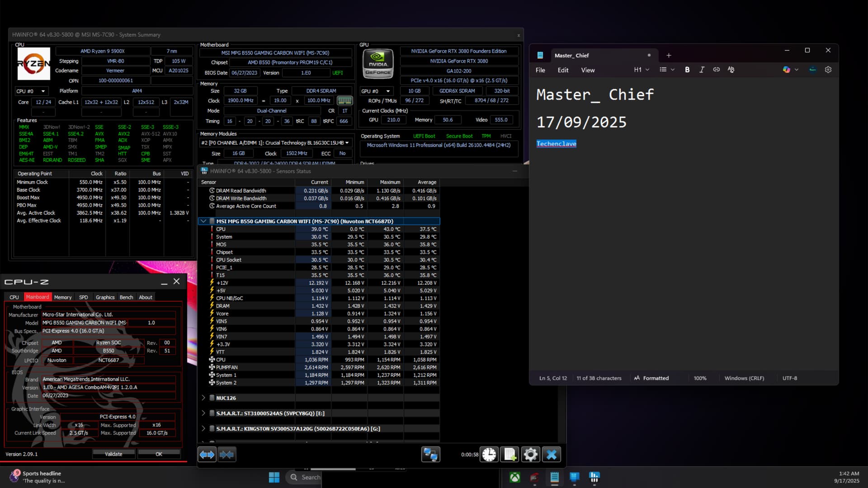Click the shrink sensor columns arrows button in HWiNFO
The width and height of the screenshot is (868, 488).
pos(226,455)
